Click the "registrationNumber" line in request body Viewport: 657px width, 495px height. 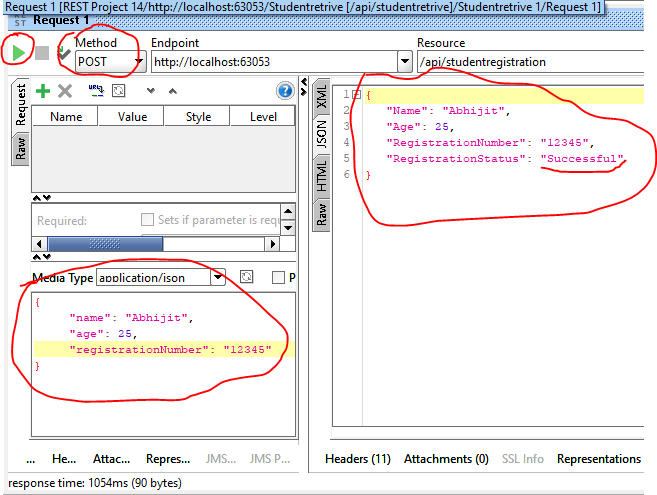[x=164, y=350]
